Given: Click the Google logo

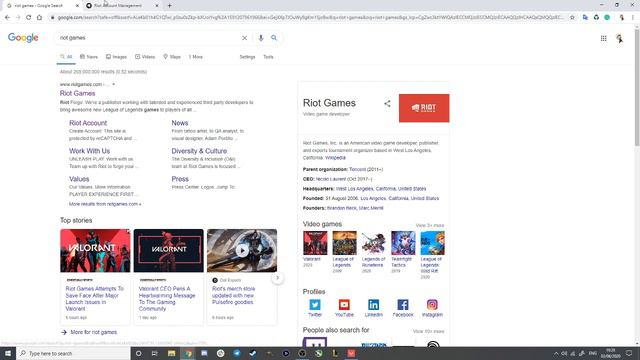Looking at the screenshot, I should click(23, 38).
